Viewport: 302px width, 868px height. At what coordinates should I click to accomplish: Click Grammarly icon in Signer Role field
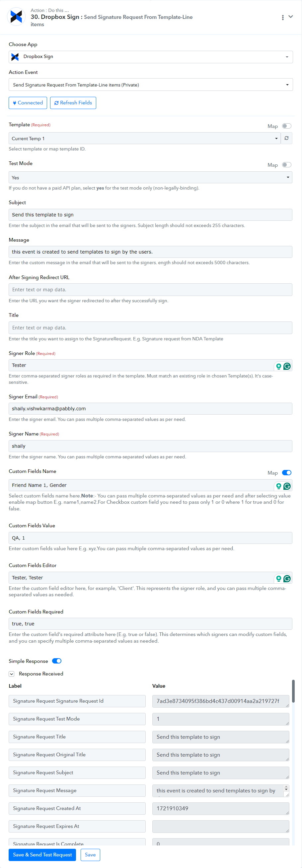point(287,366)
